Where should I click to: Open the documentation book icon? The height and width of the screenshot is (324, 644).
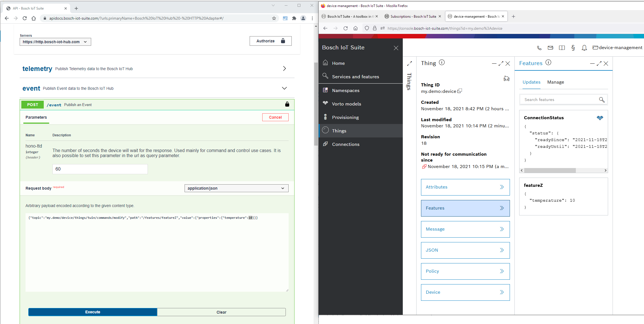pos(562,48)
